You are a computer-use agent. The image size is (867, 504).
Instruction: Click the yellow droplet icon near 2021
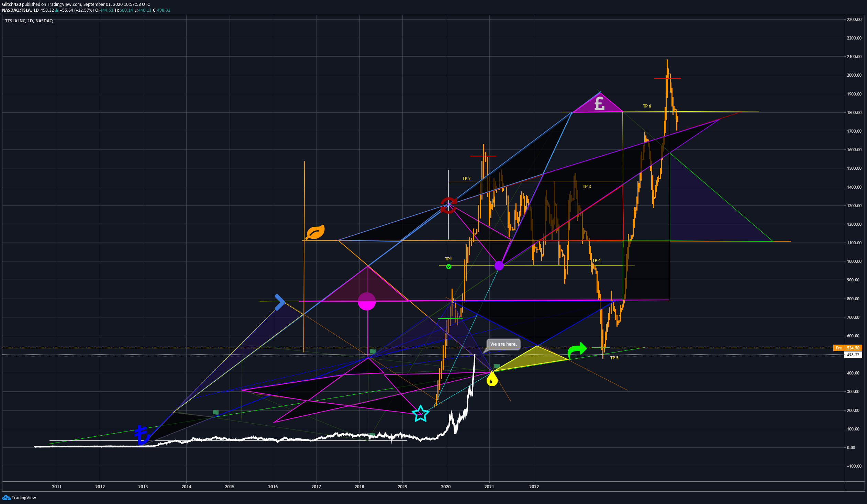tap(492, 379)
